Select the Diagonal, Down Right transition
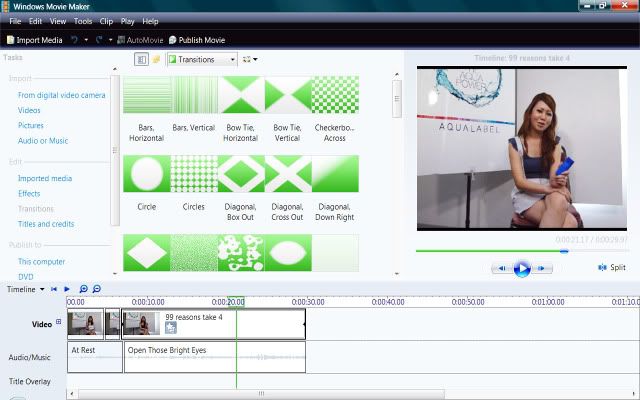 tap(335, 174)
